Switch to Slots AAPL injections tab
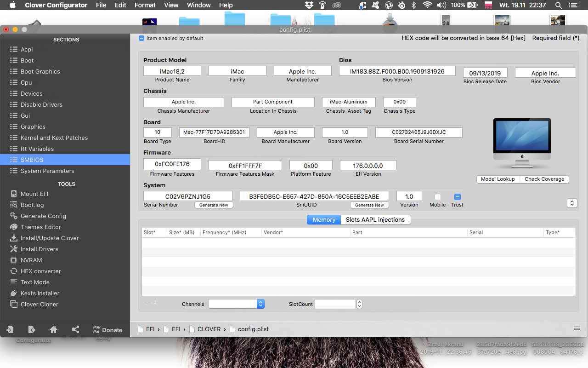Screen dimensions: 588x368 pos(375,219)
